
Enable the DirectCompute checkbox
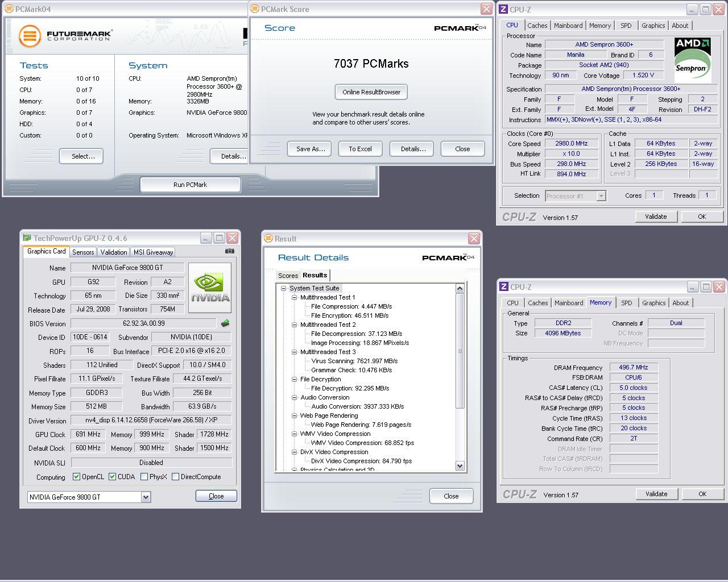pos(176,477)
